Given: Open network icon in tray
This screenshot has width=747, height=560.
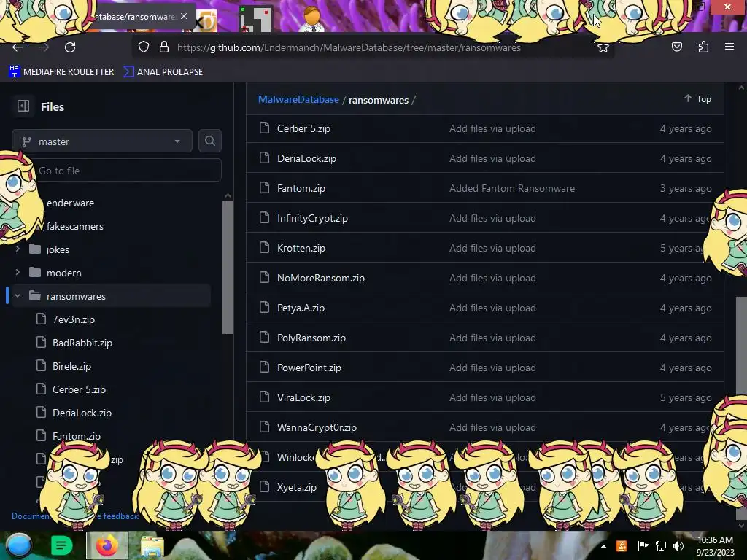Looking at the screenshot, I should click(661, 546).
